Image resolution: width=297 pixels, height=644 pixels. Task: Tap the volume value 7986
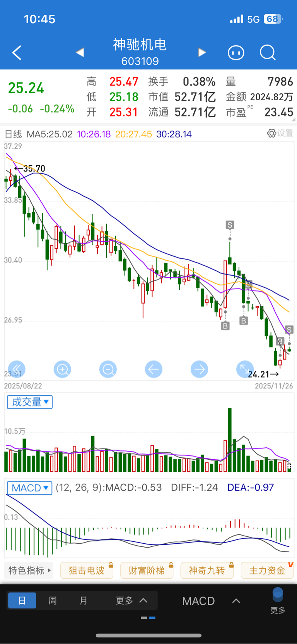coord(280,81)
